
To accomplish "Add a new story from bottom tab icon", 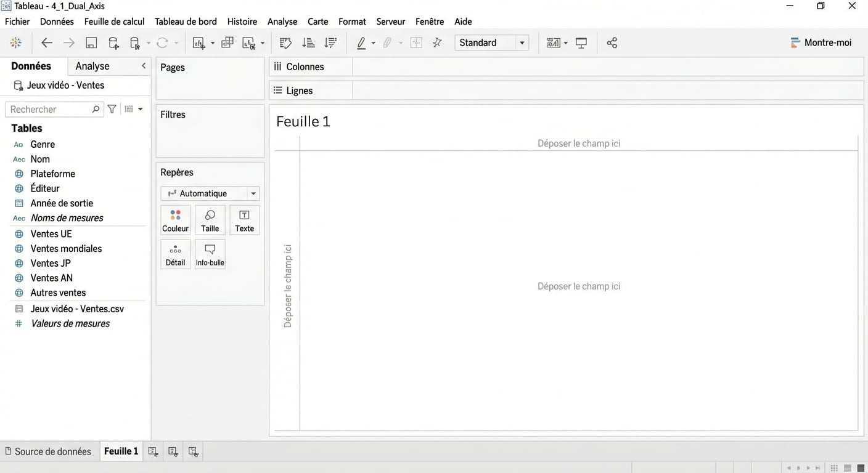I will click(x=194, y=451).
